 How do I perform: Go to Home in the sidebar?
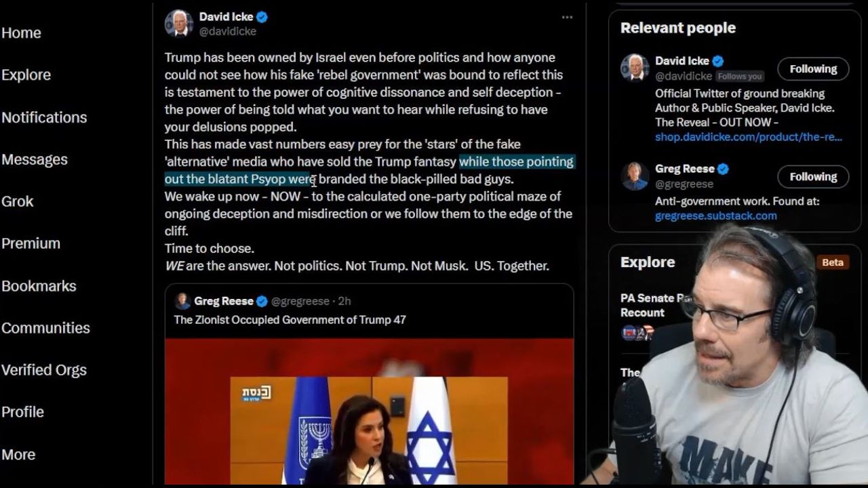[x=21, y=33]
